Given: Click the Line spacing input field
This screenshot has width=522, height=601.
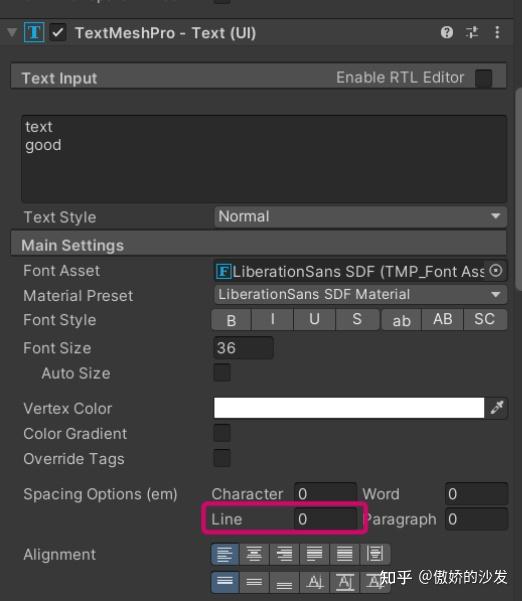Looking at the screenshot, I should coord(325,519).
